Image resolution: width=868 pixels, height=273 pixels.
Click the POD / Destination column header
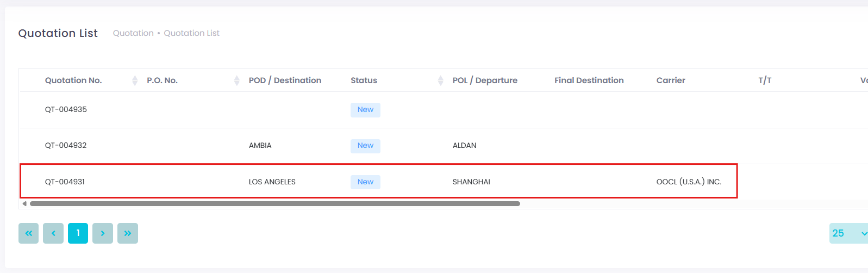click(285, 80)
